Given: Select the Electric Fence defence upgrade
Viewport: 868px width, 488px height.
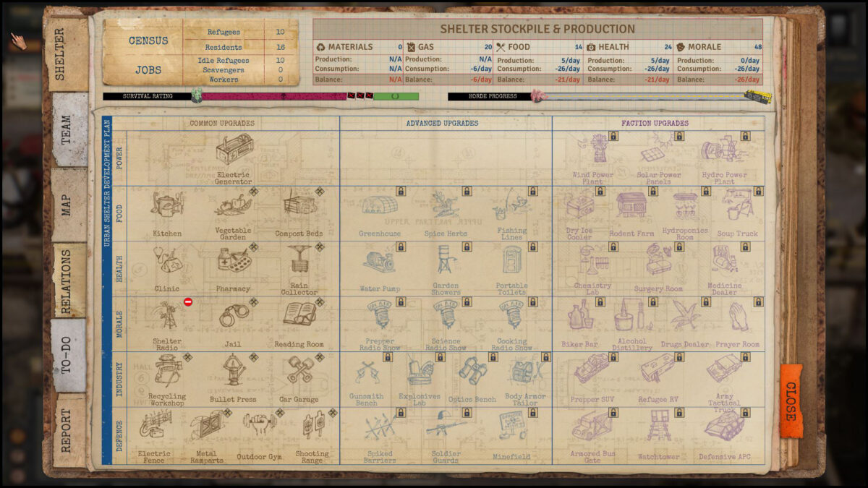Looking at the screenshot, I should click(x=155, y=428).
